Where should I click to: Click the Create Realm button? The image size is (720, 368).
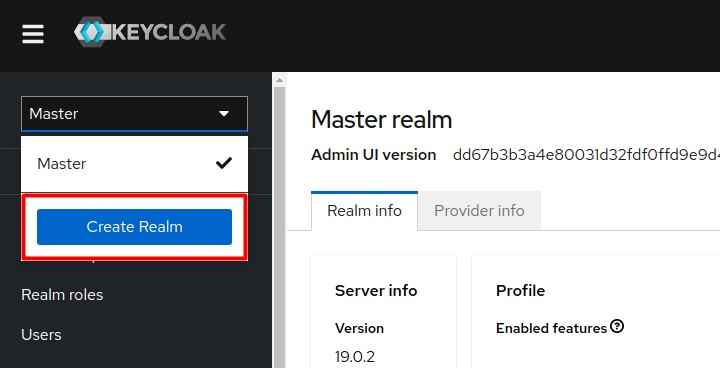[134, 226]
